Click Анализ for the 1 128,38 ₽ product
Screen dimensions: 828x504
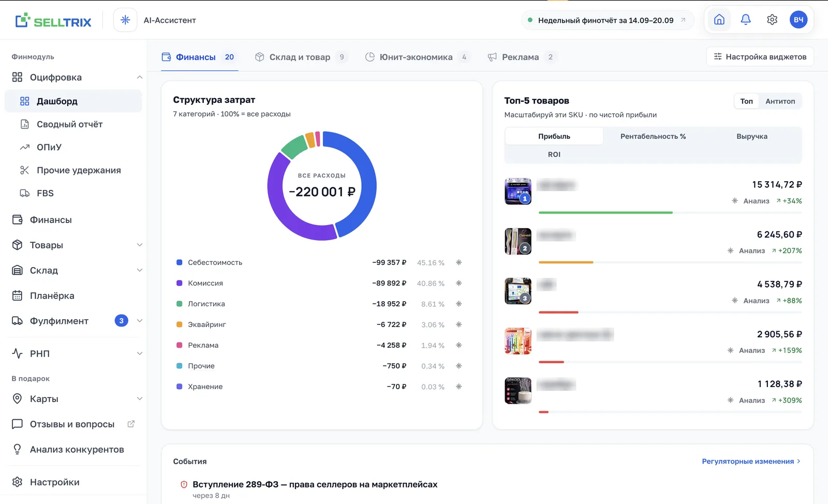click(746, 400)
